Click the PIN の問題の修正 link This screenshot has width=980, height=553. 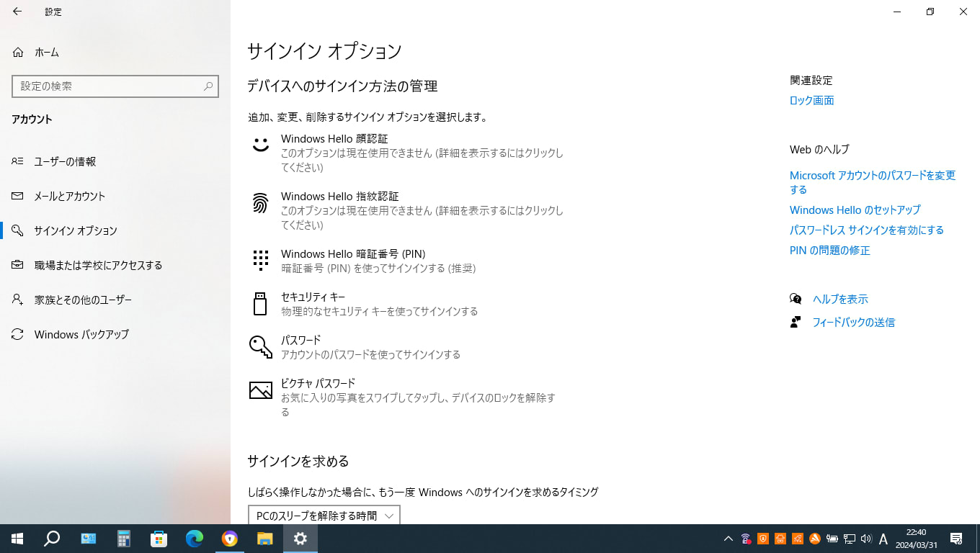pos(829,250)
